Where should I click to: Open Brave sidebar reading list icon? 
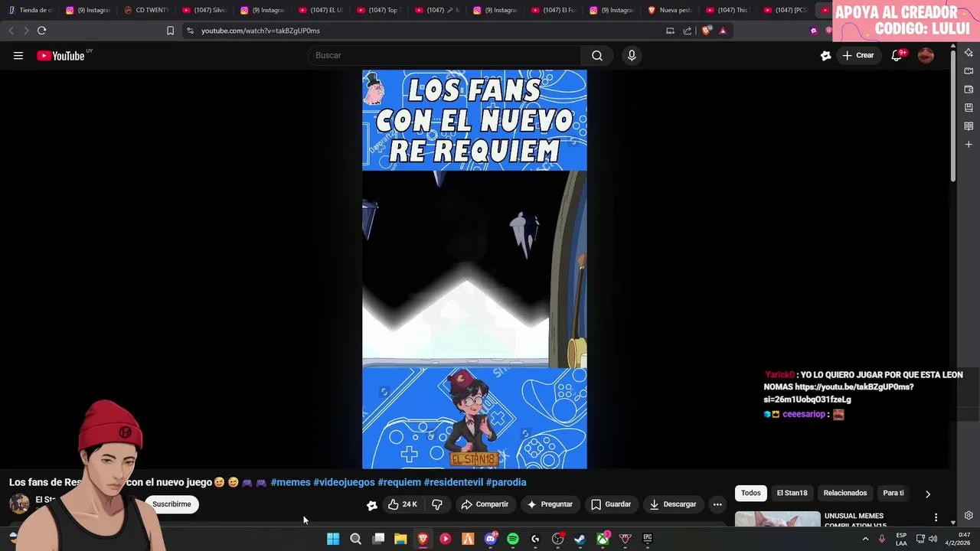point(969,126)
